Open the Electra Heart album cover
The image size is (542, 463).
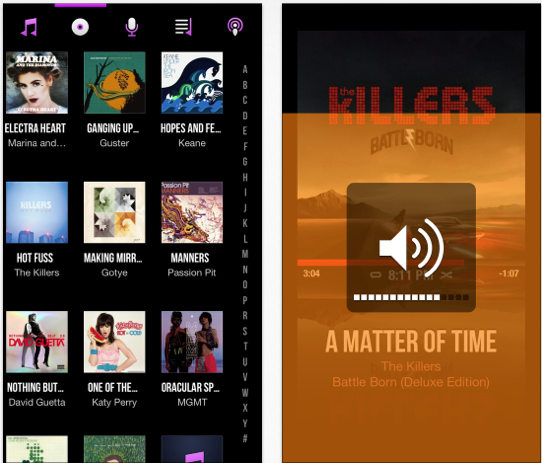click(x=37, y=83)
